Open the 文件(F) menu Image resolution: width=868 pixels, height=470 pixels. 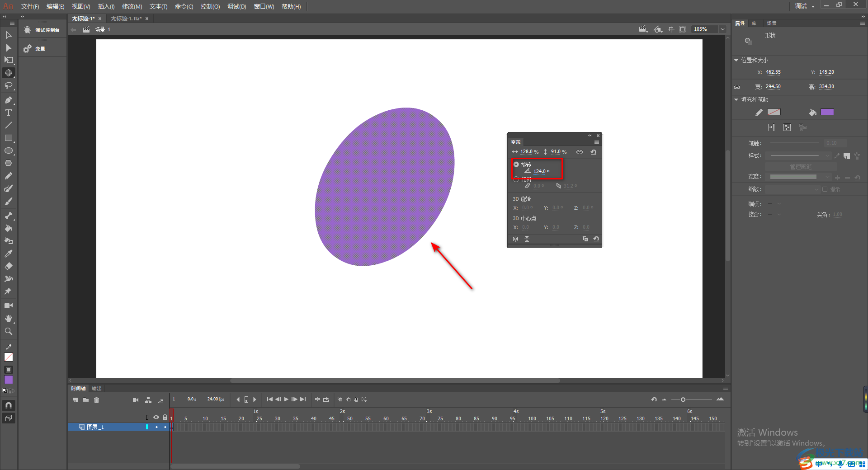(30, 6)
